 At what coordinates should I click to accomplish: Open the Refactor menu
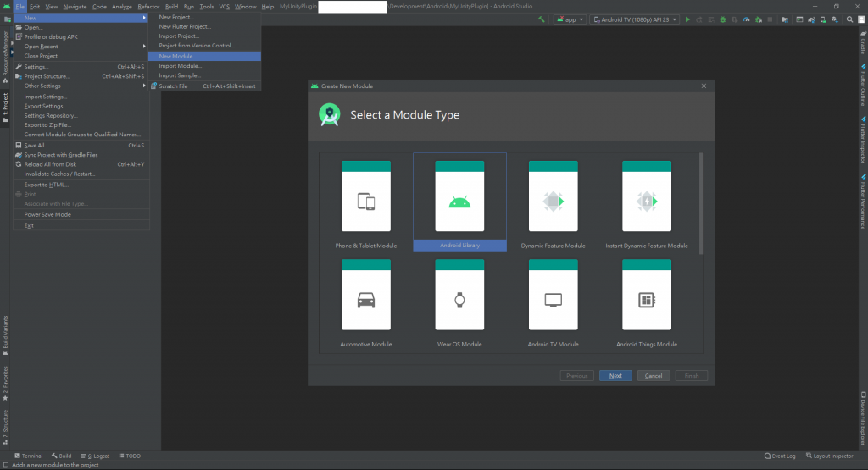click(148, 7)
